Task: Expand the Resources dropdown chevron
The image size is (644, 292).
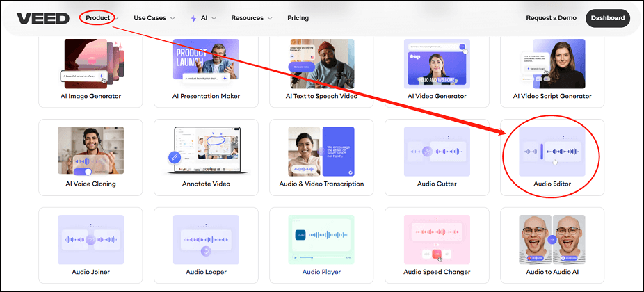Action: (270, 19)
